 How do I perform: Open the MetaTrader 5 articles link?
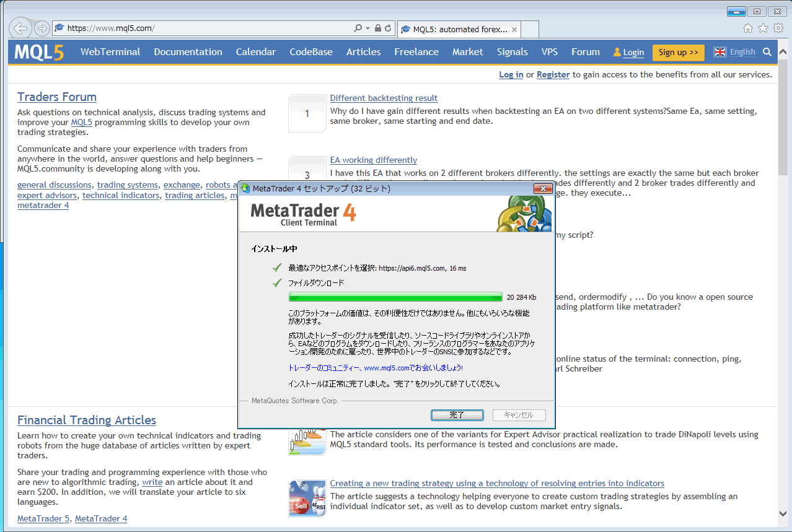click(x=43, y=518)
